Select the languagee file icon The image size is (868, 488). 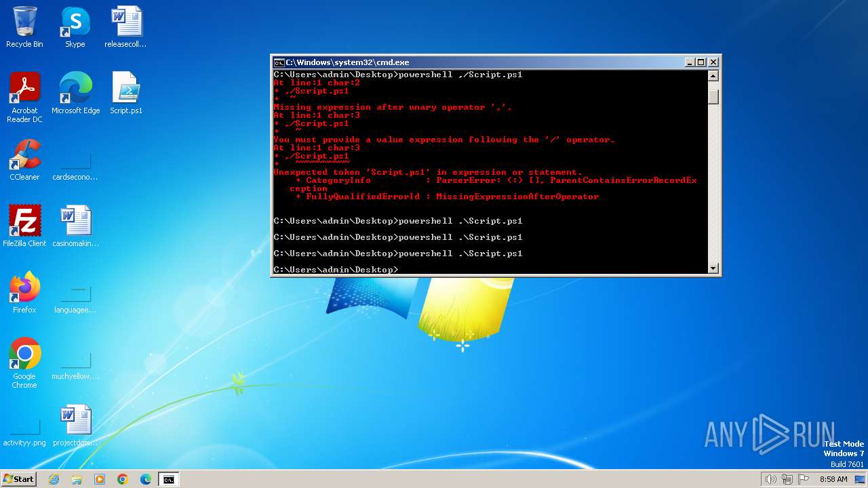(75, 300)
